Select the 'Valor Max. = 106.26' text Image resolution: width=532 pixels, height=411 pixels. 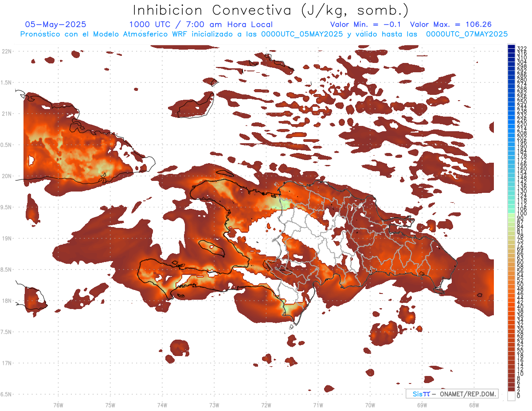tap(451, 24)
